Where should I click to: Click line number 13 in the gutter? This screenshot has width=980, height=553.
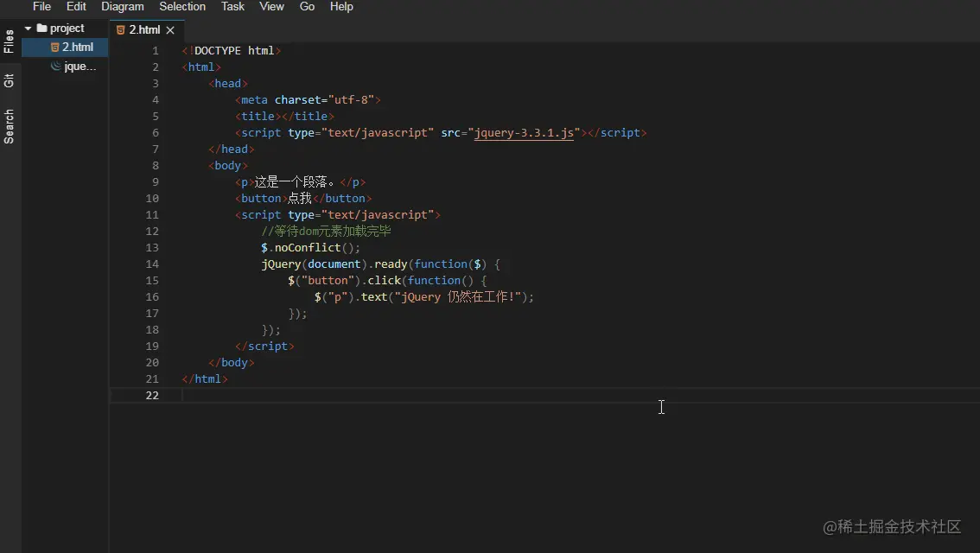(x=152, y=247)
